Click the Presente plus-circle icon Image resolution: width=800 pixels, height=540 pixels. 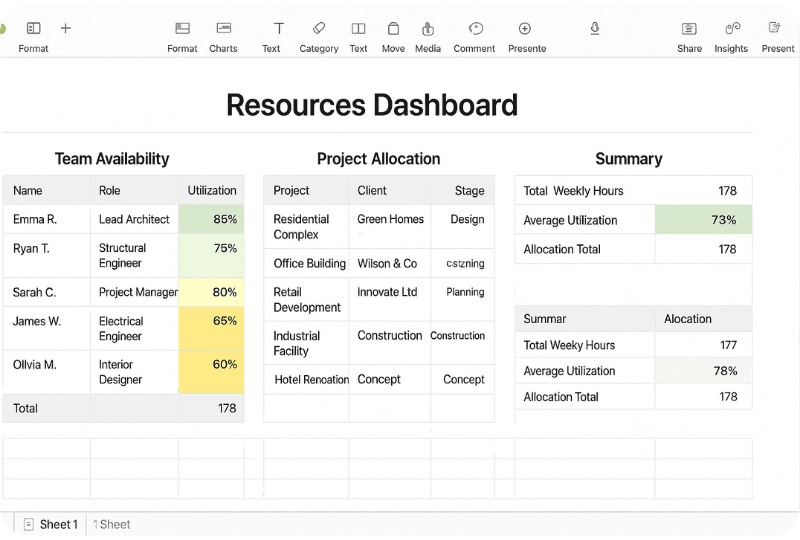click(524, 29)
